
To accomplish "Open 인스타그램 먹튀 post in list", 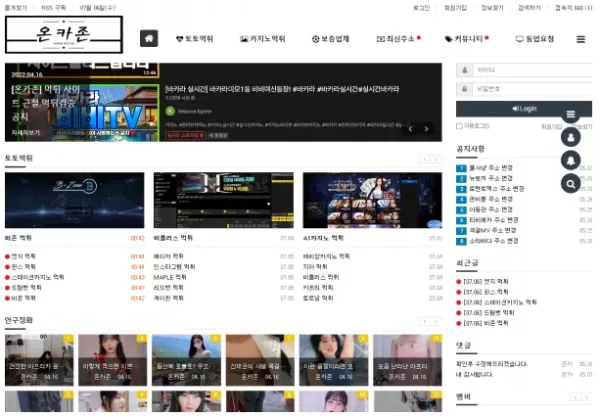I will tap(174, 267).
